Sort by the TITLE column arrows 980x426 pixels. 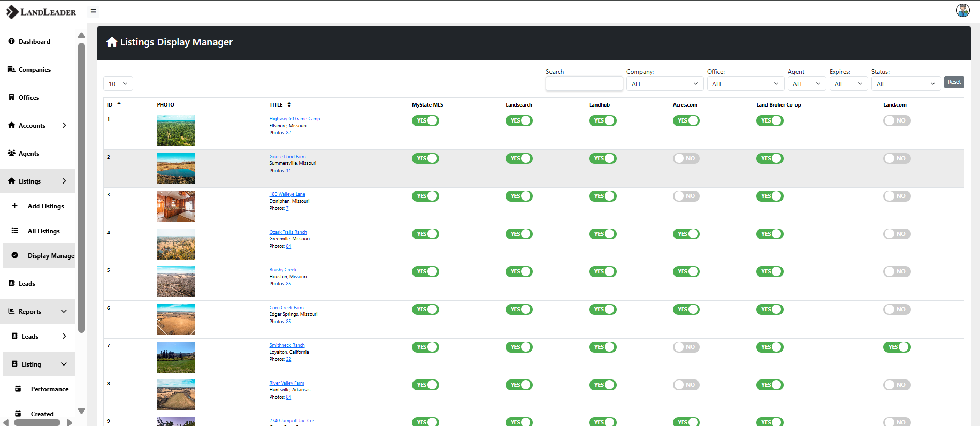click(x=289, y=104)
